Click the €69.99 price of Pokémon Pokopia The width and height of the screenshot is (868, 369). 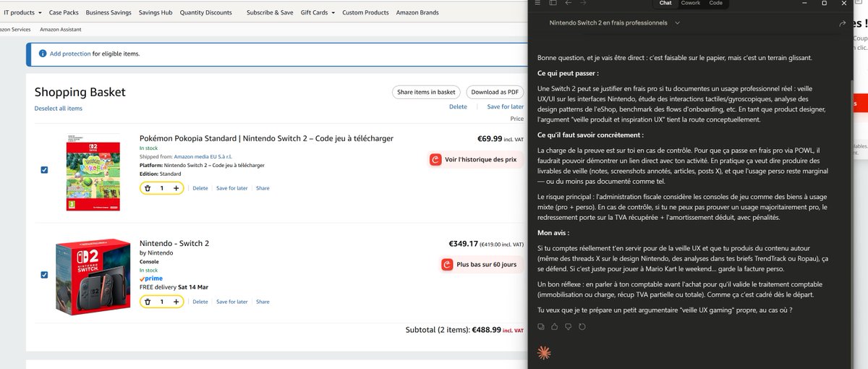[490, 138]
